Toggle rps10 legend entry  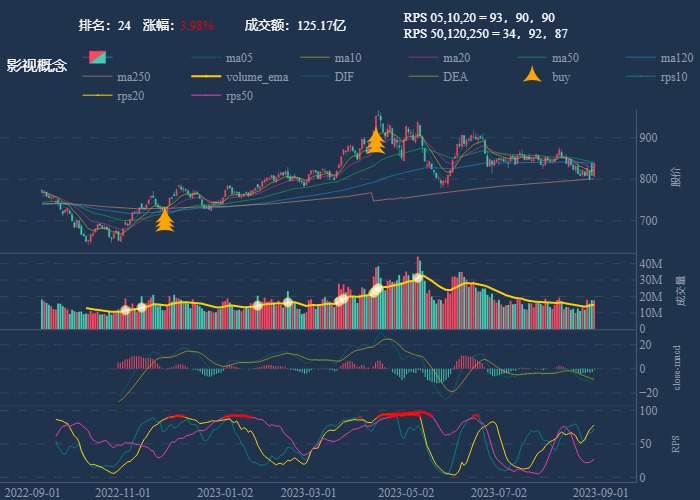674,77
